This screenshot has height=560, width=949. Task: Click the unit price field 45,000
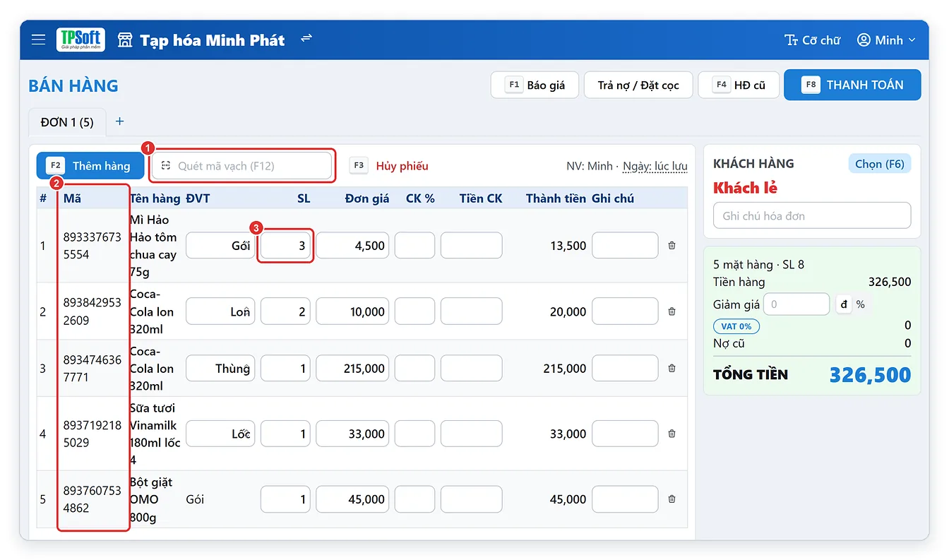coord(352,499)
